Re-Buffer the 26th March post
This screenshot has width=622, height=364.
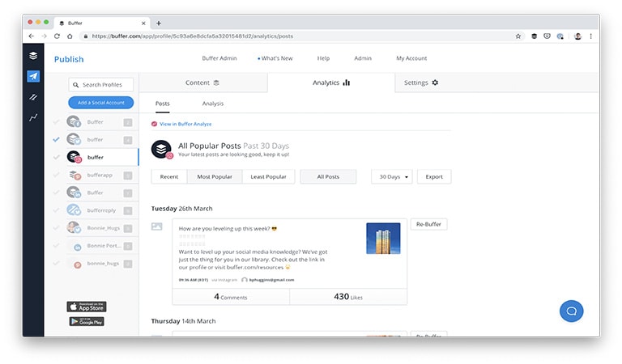[428, 224]
